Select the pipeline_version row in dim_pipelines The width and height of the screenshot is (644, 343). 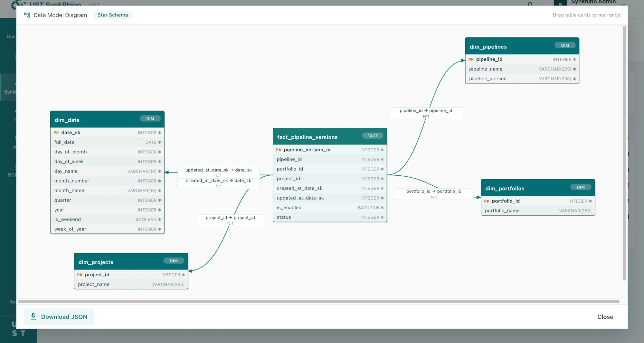(x=522, y=79)
